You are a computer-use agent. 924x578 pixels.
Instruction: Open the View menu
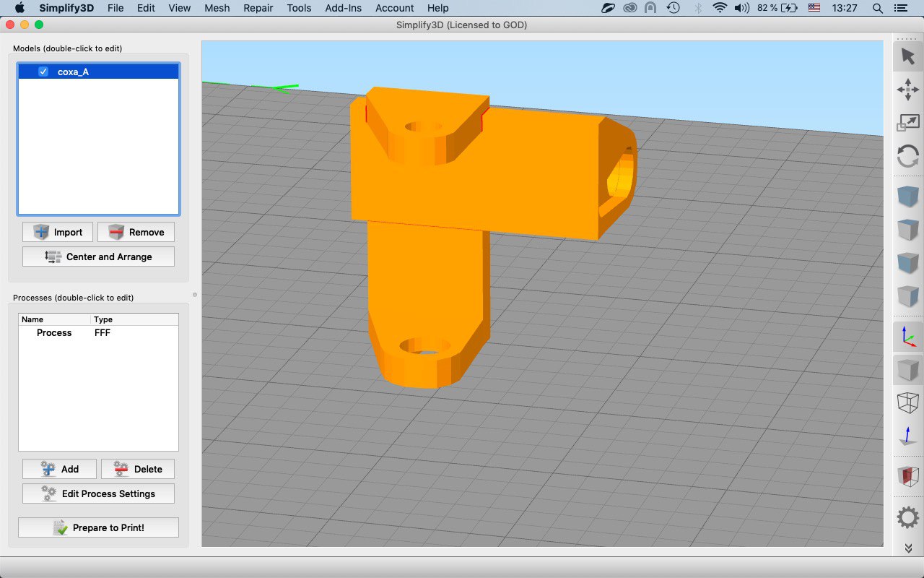point(179,8)
